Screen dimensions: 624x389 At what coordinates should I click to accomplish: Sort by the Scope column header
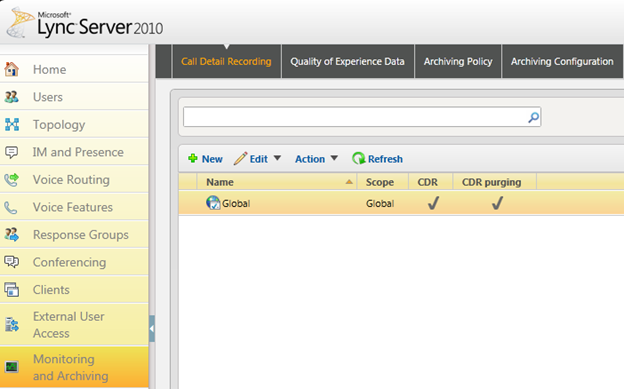click(x=383, y=182)
